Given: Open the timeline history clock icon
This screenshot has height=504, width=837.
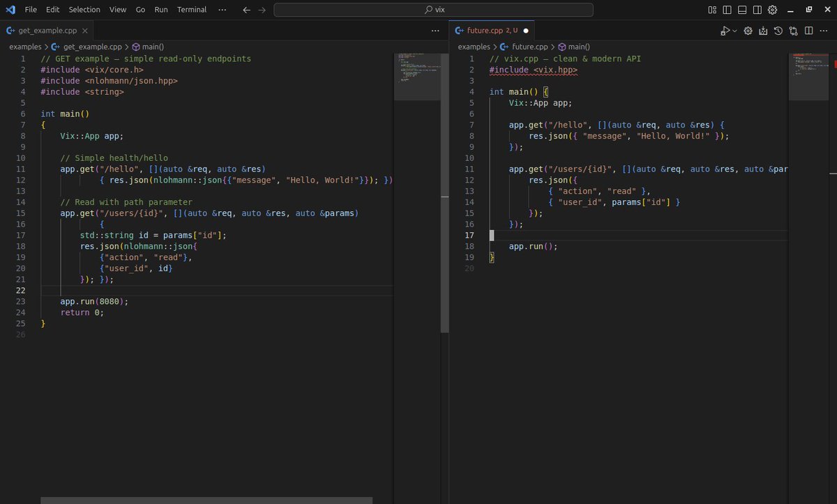Looking at the screenshot, I should (x=778, y=31).
